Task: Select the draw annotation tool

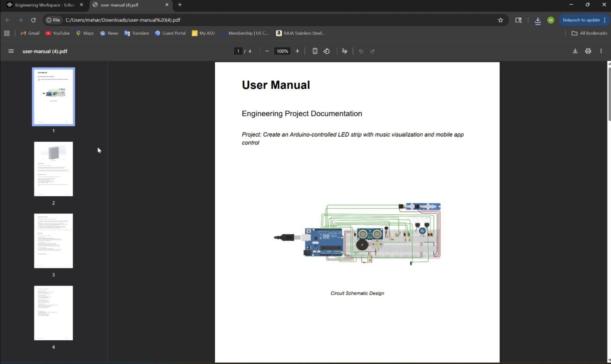Action: [344, 51]
